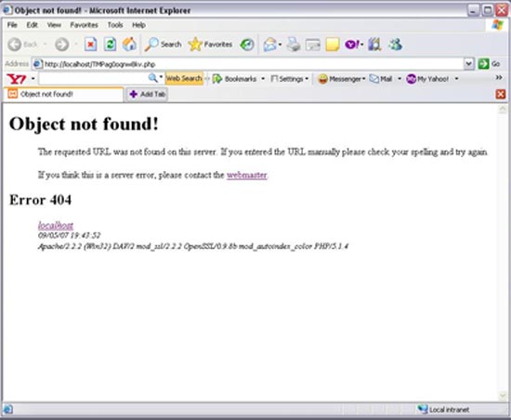Image resolution: width=511 pixels, height=420 pixels.
Task: Click the Add Tab button
Action: (148, 94)
